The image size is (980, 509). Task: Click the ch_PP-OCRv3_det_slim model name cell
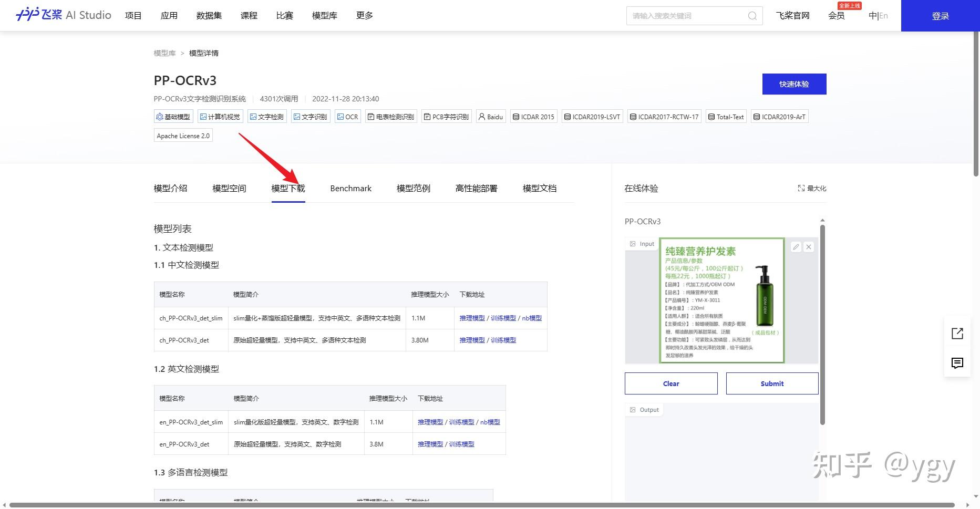click(x=191, y=318)
